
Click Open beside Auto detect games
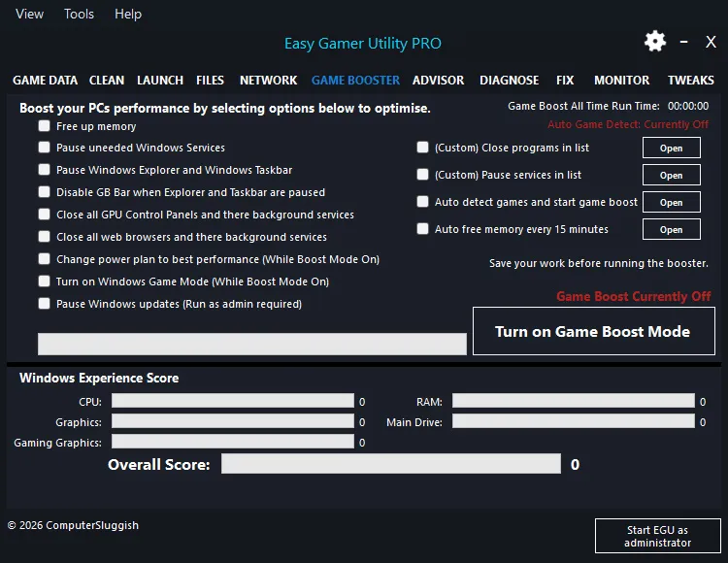pyautogui.click(x=672, y=202)
